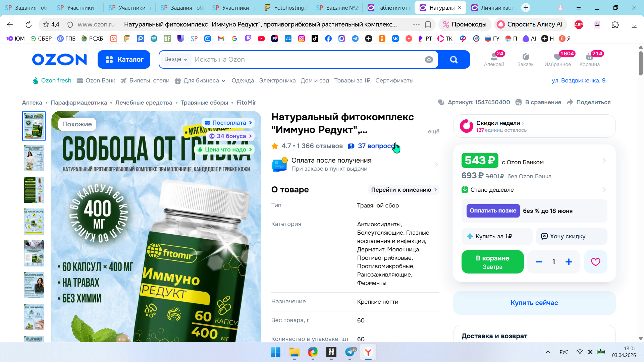Open Избранное favorites in header
Image resolution: width=644 pixels, height=362 pixels.
click(x=557, y=59)
